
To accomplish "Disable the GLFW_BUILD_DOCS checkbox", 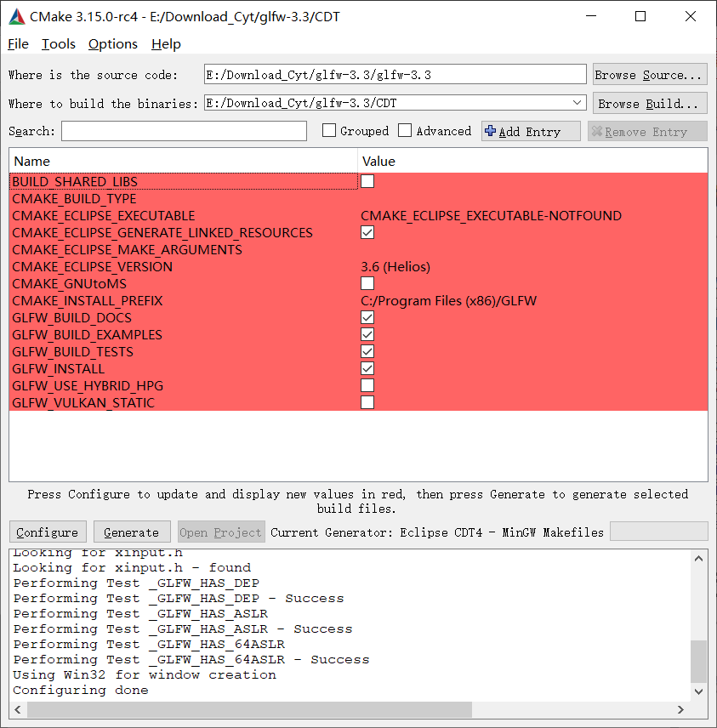I will [367, 317].
